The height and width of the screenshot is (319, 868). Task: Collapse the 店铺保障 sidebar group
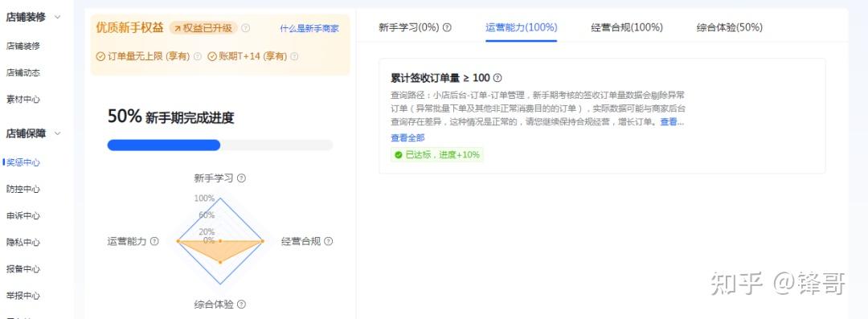[58, 133]
